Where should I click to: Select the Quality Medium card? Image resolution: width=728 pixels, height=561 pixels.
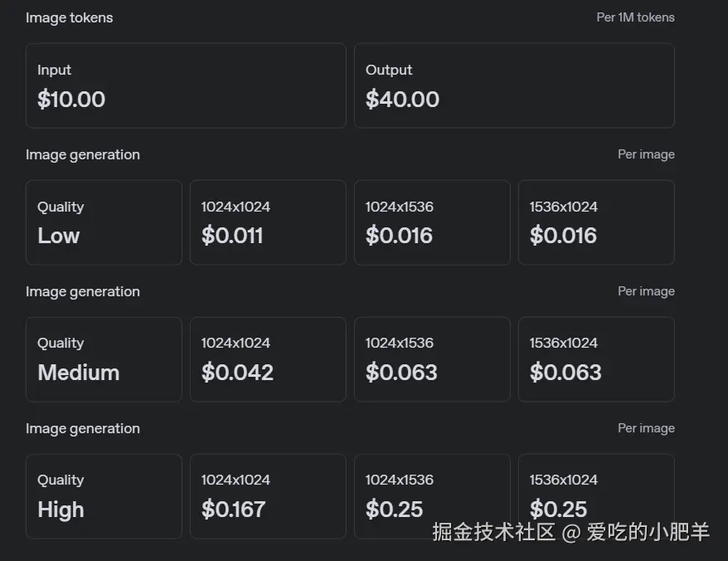pos(104,359)
